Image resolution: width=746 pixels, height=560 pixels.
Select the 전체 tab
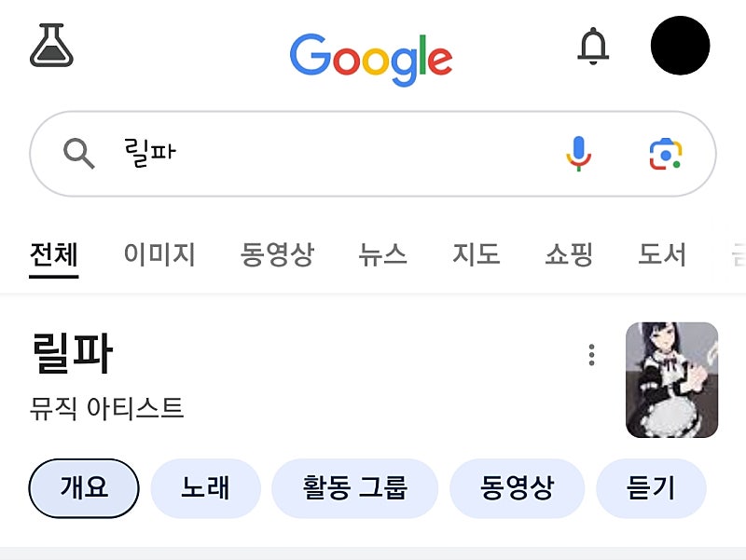tap(53, 254)
